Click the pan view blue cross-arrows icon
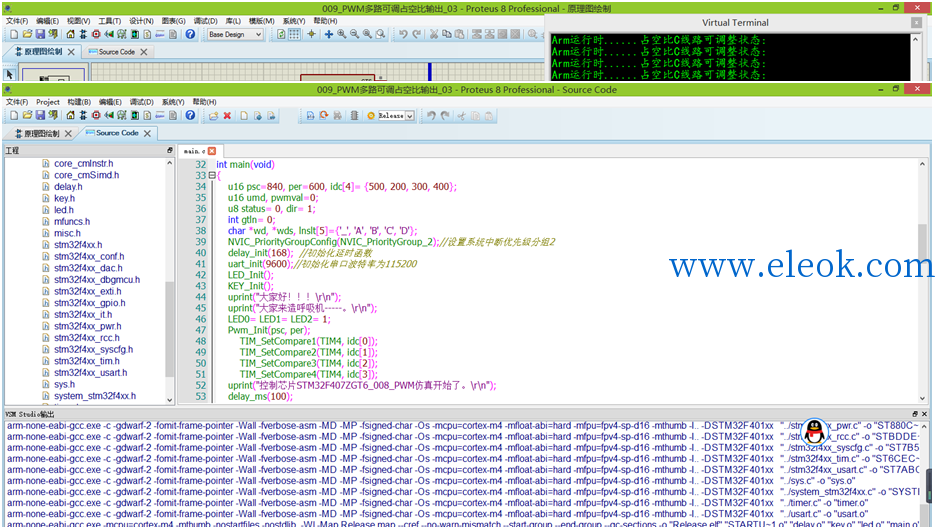Screen dimensions: 935x527 click(x=329, y=34)
